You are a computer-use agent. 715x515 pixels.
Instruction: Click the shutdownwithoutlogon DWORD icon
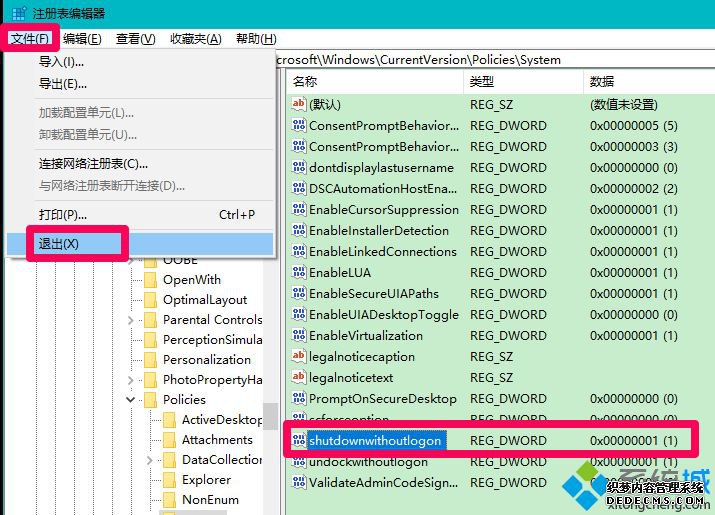pos(299,440)
